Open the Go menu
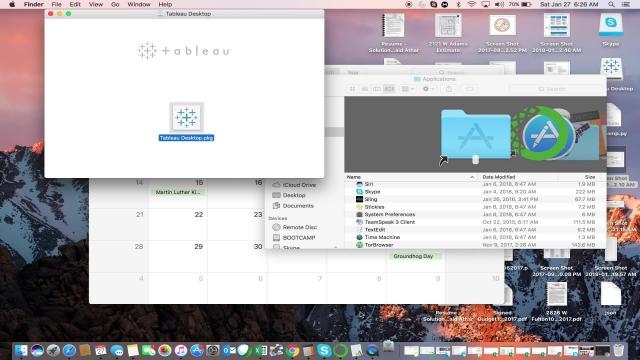The width and height of the screenshot is (640, 360). coord(115,4)
